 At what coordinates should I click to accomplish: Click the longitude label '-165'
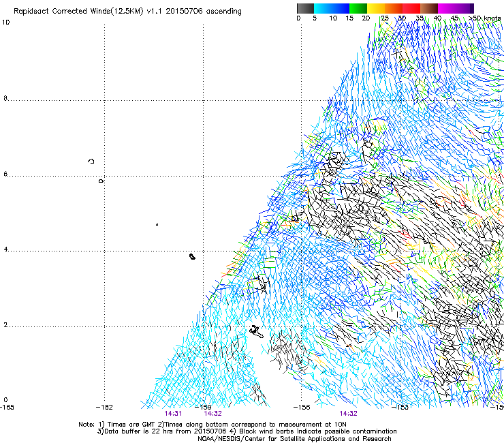[7, 407]
